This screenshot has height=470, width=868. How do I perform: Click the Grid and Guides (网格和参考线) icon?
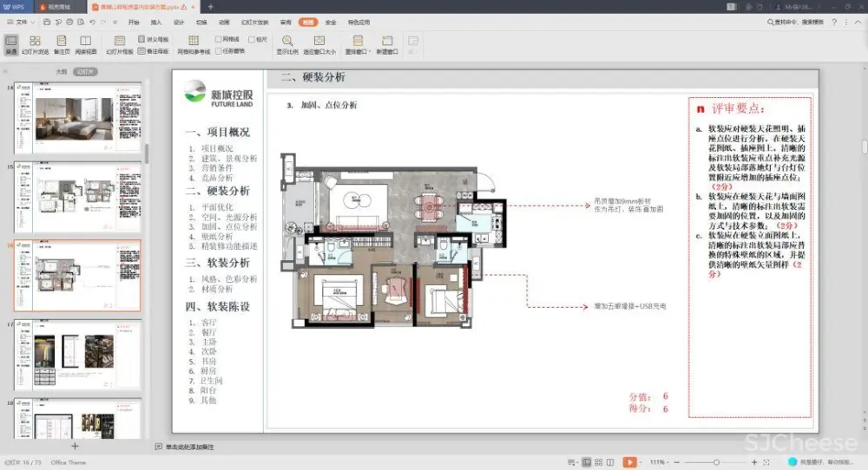coord(193,43)
